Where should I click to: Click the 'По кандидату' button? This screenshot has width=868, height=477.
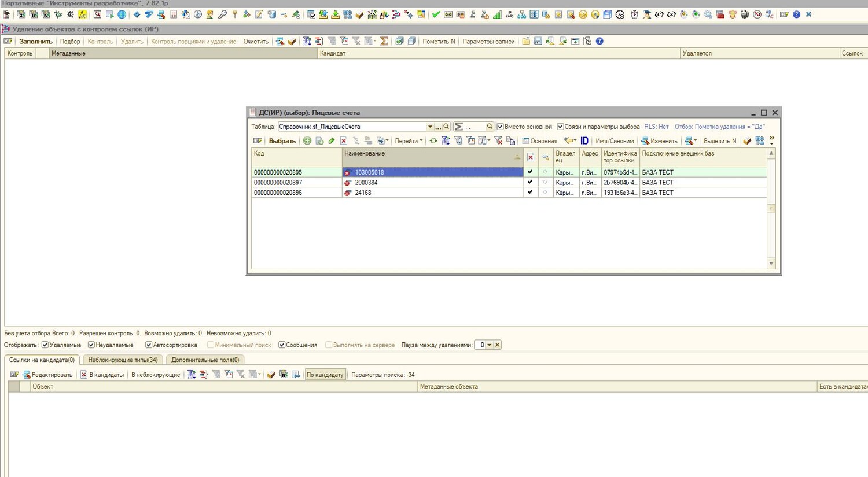[325, 375]
